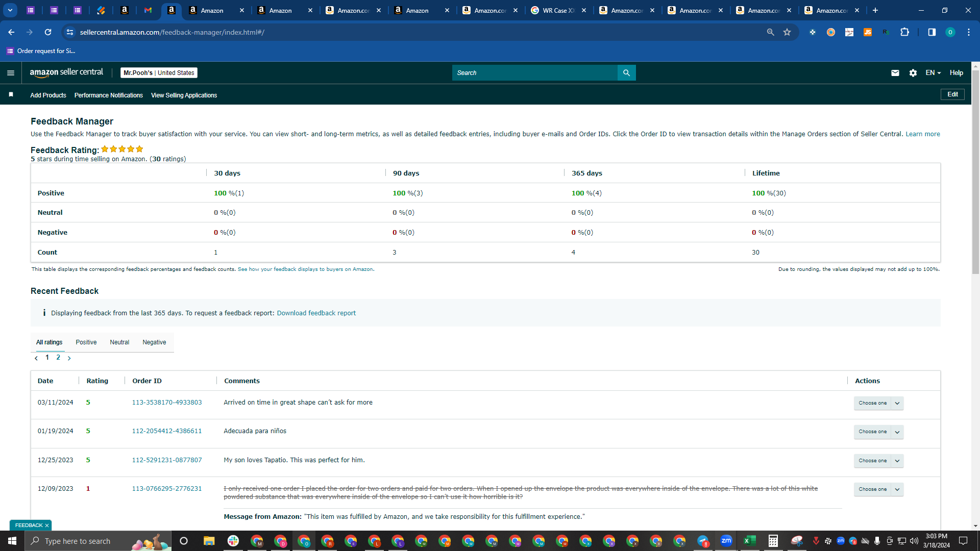Click the browser back arrow
980x551 pixels.
click(11, 32)
